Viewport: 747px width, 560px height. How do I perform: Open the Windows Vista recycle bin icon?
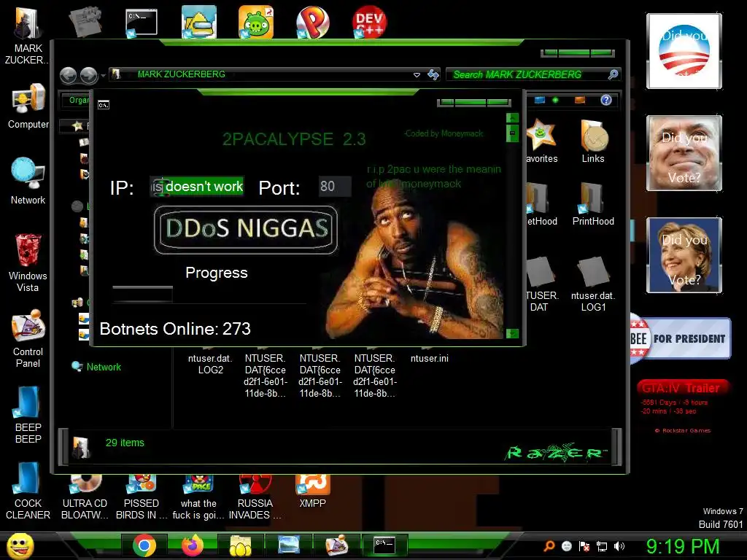click(28, 262)
